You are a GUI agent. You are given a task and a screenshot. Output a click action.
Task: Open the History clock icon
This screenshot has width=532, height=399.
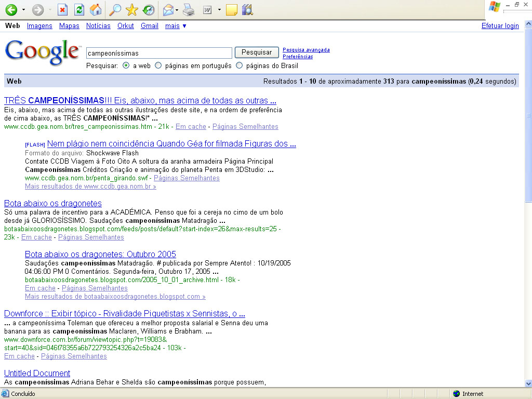click(149, 10)
